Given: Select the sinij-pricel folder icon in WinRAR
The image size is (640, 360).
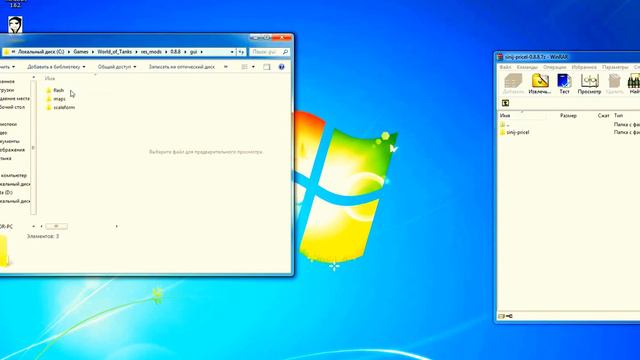Looking at the screenshot, I should 502,132.
